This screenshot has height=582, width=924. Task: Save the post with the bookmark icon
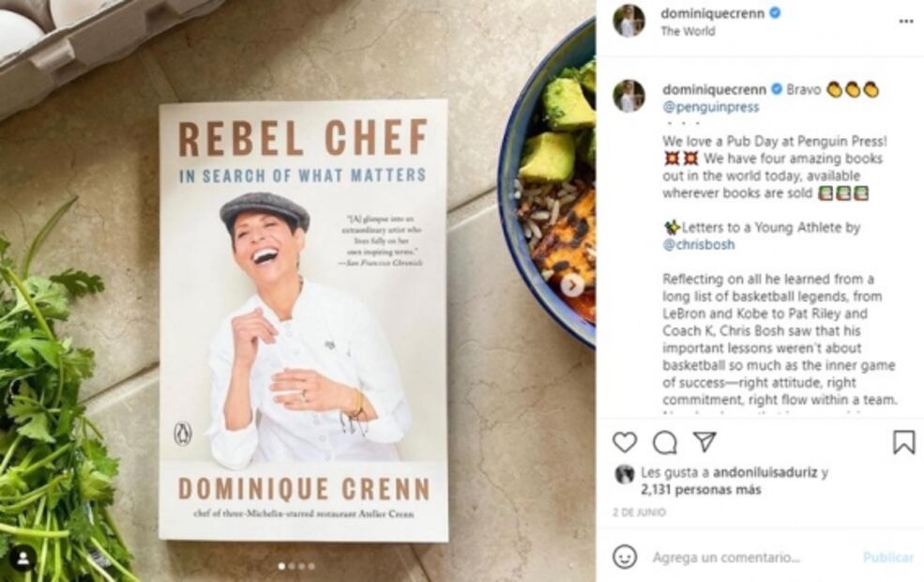point(903,442)
